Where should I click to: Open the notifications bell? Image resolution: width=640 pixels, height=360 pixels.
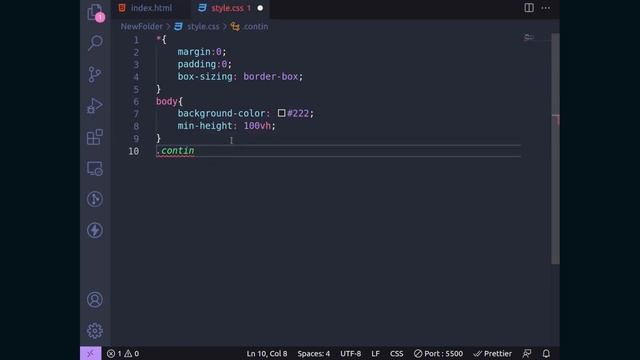click(x=546, y=353)
